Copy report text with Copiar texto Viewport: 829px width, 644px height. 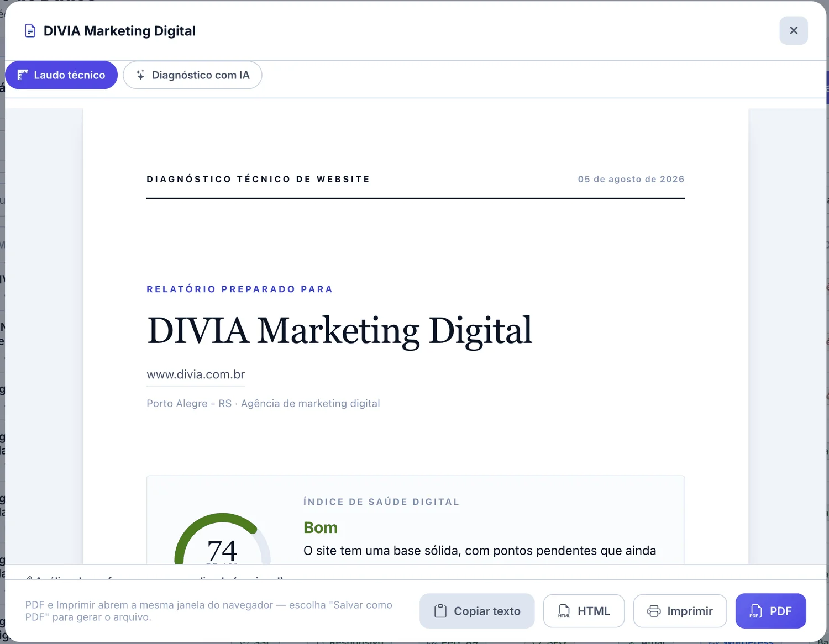click(x=477, y=611)
